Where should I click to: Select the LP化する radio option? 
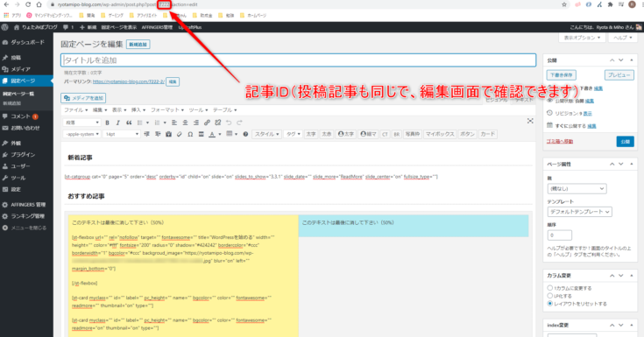tap(550, 296)
